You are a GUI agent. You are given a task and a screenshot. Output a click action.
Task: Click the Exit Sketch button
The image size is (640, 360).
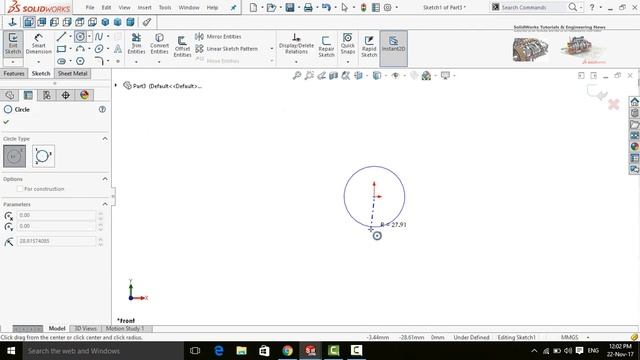tap(13, 44)
